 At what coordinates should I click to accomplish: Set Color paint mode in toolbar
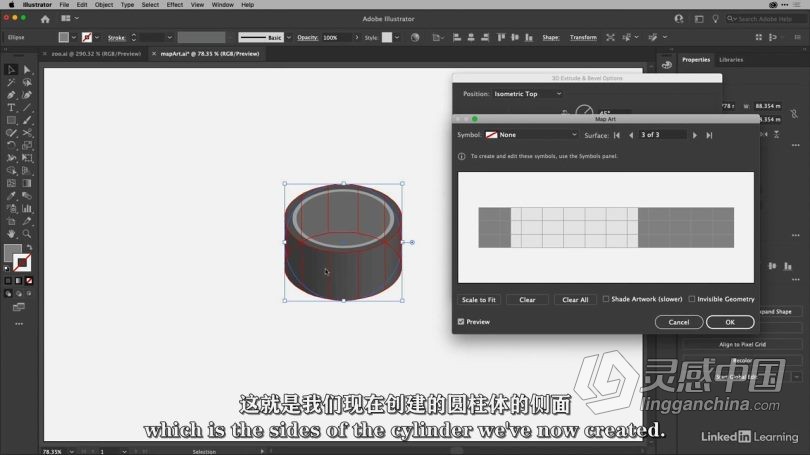8,281
